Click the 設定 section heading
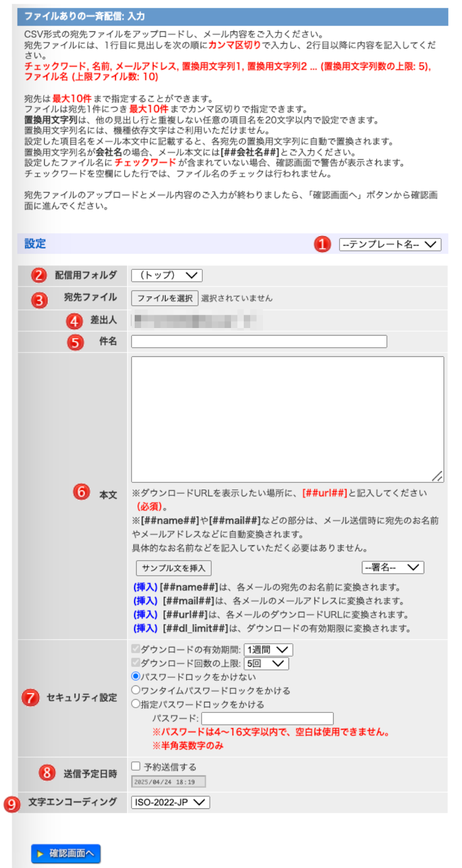This screenshot has height=868, width=462. pyautogui.click(x=35, y=244)
